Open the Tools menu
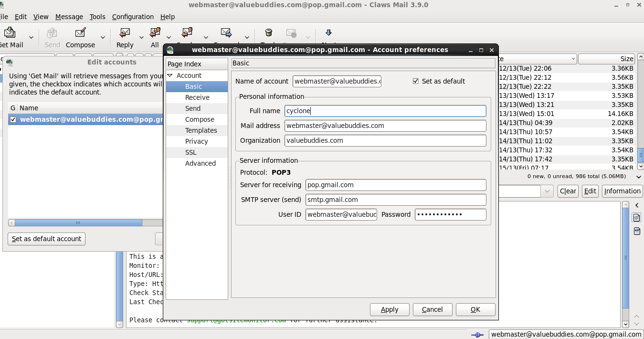The image size is (644, 339). tap(97, 17)
